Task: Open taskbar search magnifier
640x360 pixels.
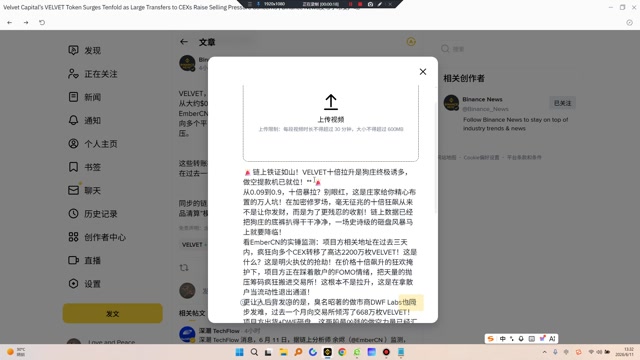Action: pos(254,352)
